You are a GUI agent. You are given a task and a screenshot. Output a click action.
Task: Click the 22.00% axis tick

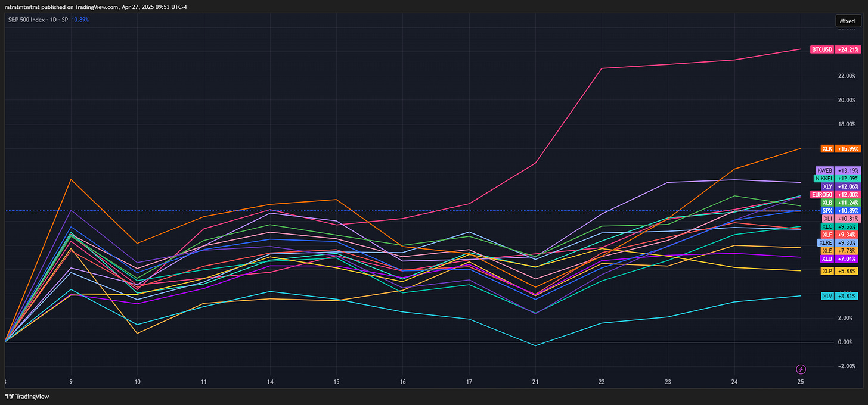click(847, 76)
